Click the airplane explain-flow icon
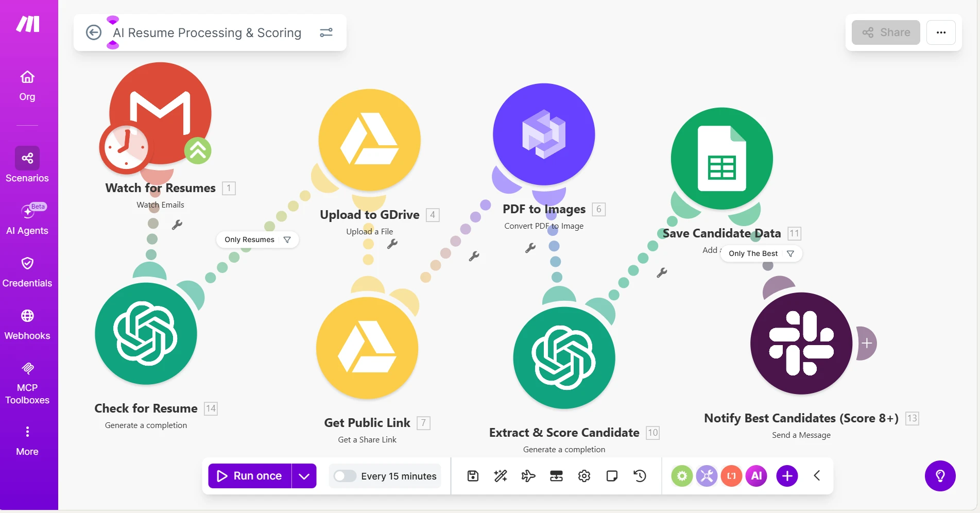 click(528, 476)
